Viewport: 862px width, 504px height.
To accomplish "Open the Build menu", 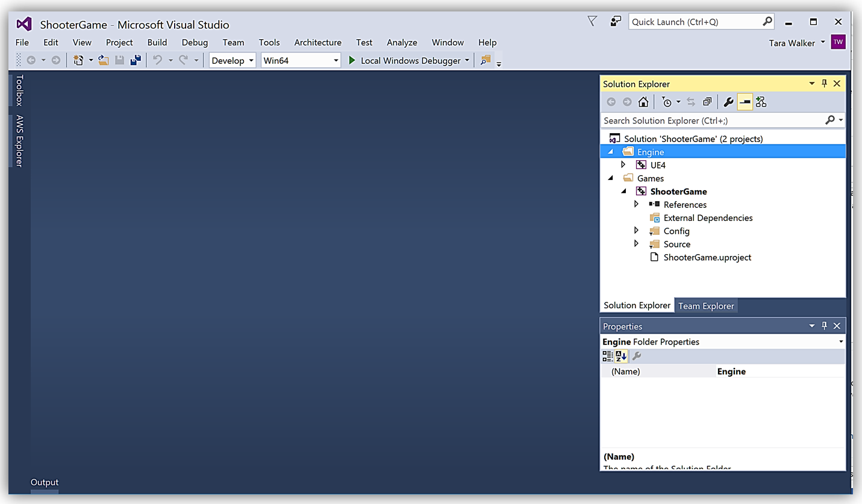I will [x=157, y=42].
